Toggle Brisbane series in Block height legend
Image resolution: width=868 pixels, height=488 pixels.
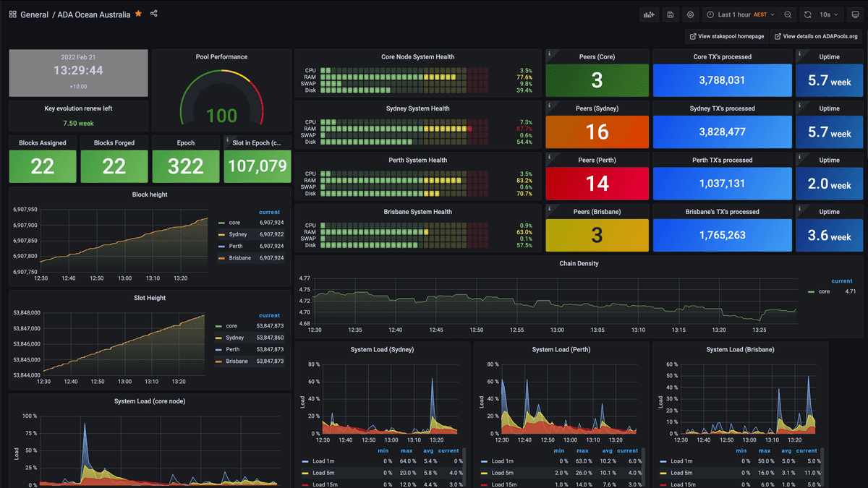click(240, 257)
